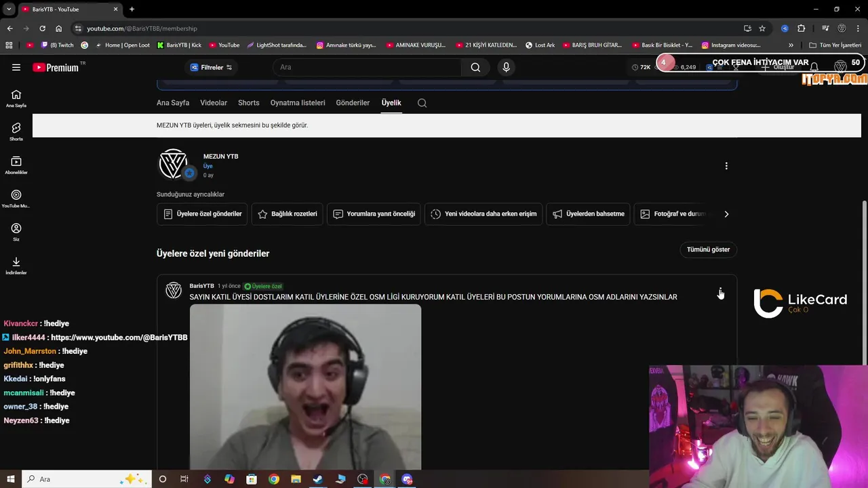Bookmark this page with star icon
The width and height of the screenshot is (868, 488).
click(762, 28)
